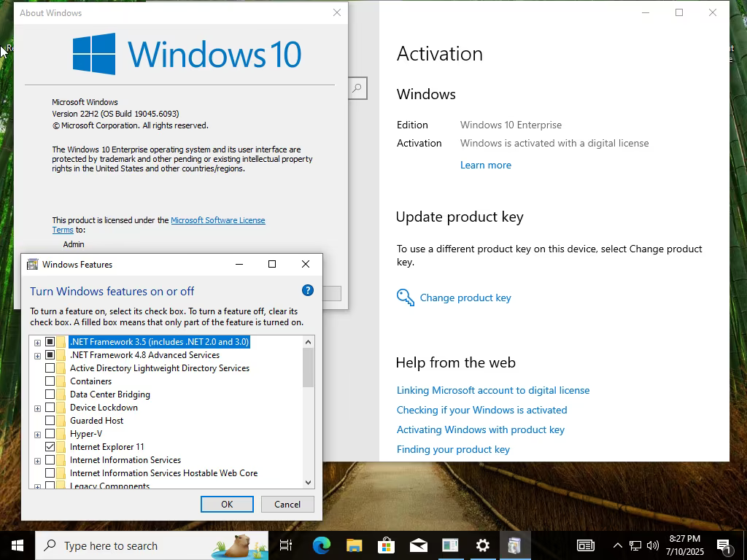Click the Settings gear taskbar icon

[483, 545]
